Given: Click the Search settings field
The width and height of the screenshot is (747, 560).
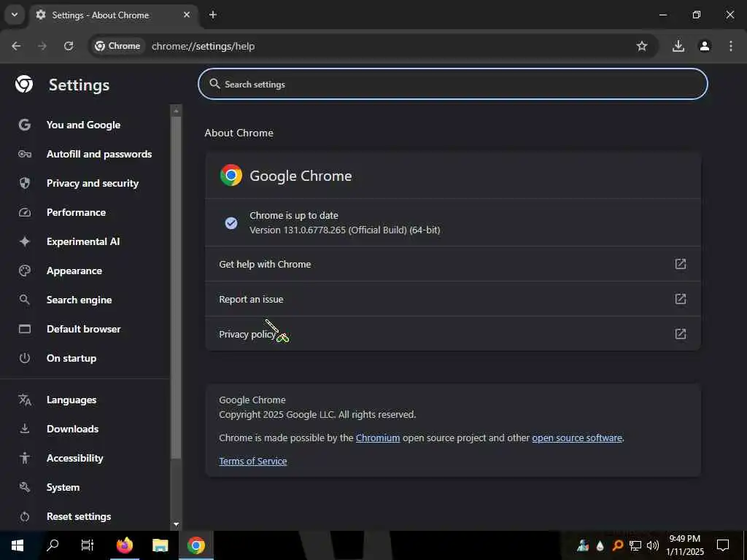Looking at the screenshot, I should 452,85.
